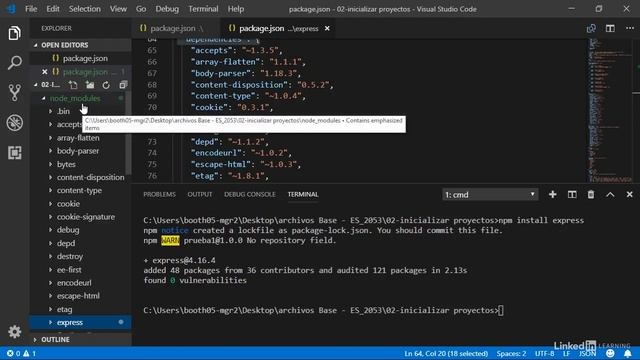
Task: Select the Terminal panel tab
Action: coord(303,195)
